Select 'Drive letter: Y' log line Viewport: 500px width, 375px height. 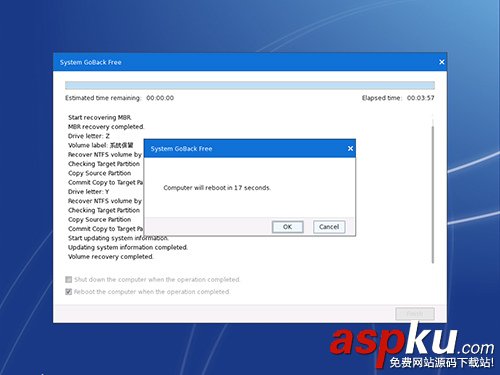tap(88, 192)
